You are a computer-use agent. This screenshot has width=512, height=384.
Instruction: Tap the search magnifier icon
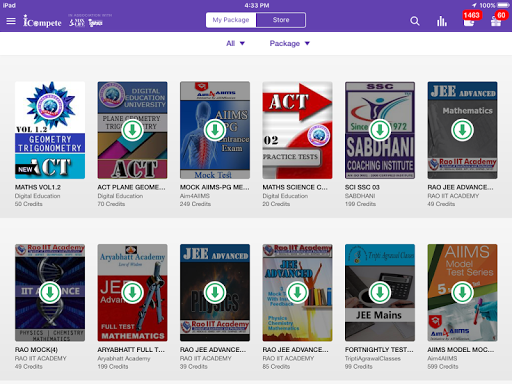415,21
